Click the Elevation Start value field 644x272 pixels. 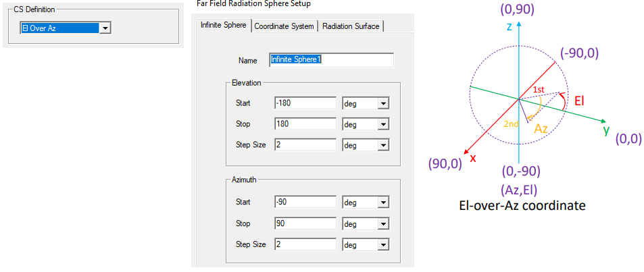tap(305, 103)
